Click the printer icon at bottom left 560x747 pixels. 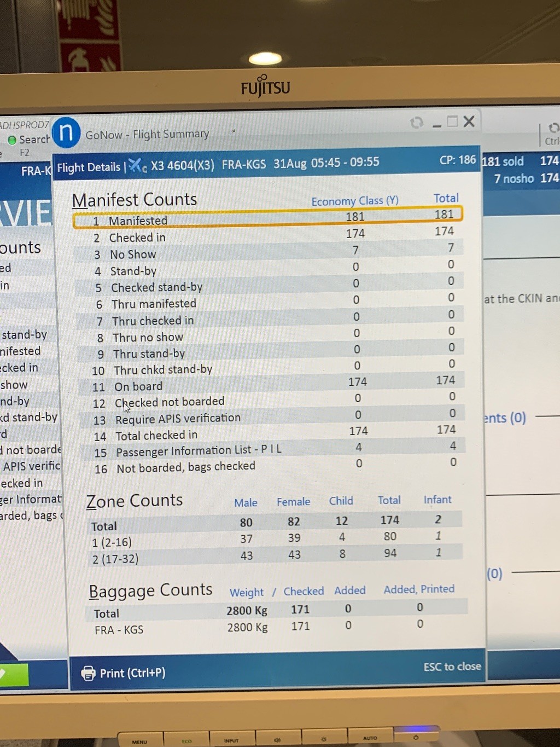tap(88, 673)
